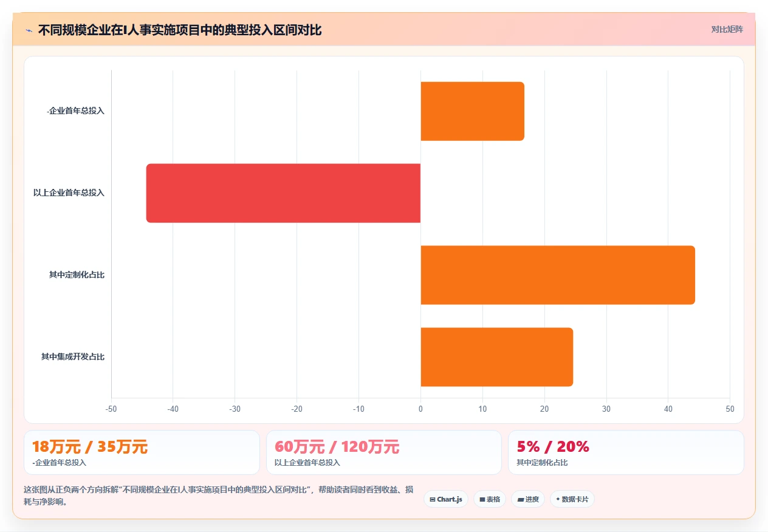This screenshot has height=532, width=768.
Task: Click the red bar for 以上企业首年总投入
Action: (283, 193)
